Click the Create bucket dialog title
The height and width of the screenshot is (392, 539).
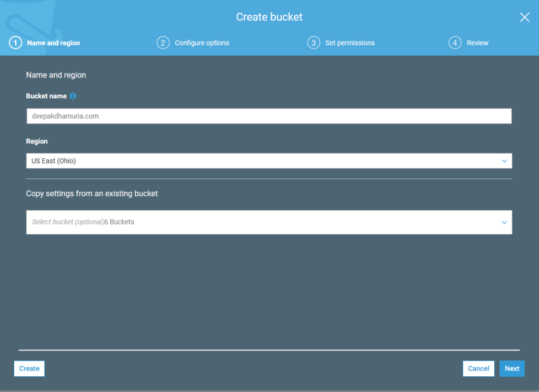[269, 17]
